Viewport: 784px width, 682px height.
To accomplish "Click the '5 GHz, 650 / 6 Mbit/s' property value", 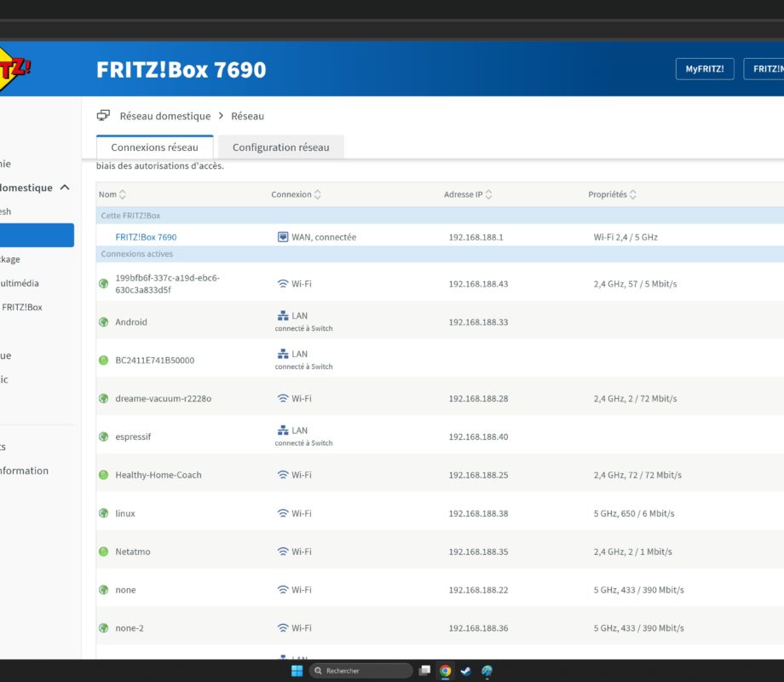I will tap(634, 513).
